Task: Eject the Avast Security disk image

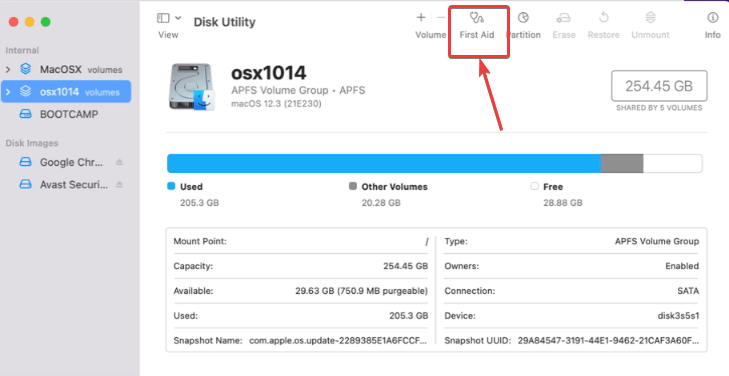Action: [119, 185]
